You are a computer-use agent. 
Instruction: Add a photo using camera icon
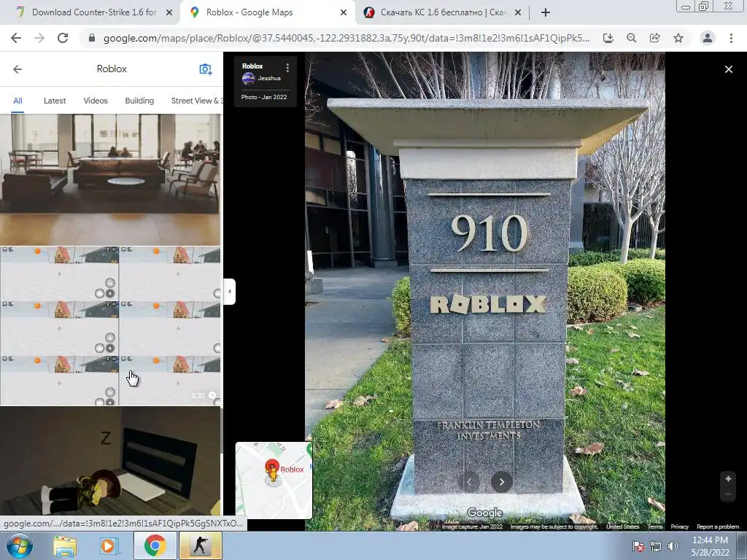coord(205,69)
